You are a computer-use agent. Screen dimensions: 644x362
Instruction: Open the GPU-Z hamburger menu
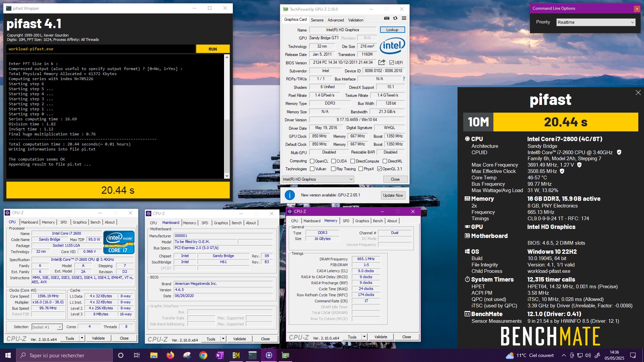point(404,18)
